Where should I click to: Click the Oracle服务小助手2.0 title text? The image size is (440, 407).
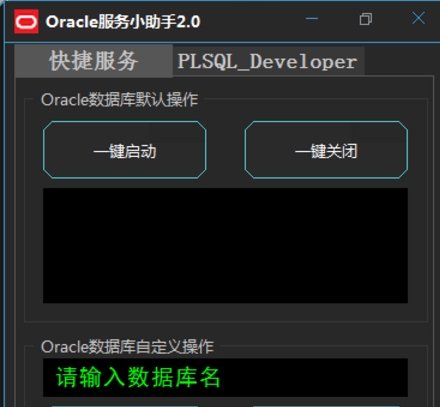(123, 22)
